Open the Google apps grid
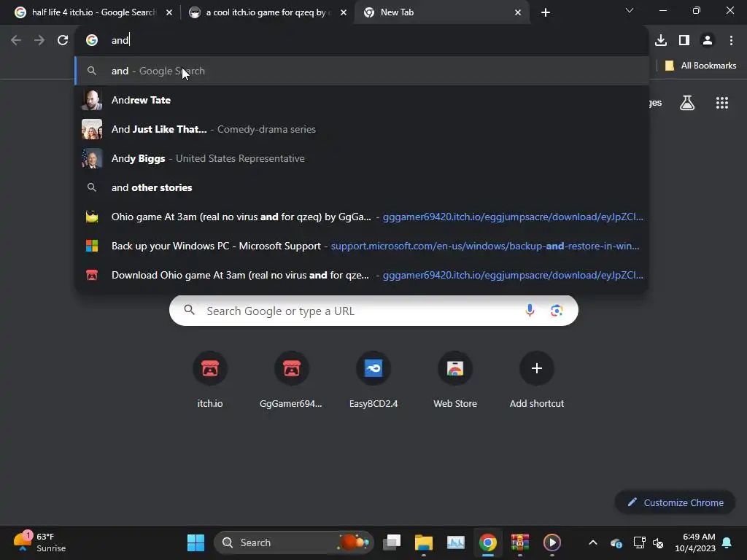The height and width of the screenshot is (560, 747). point(722,102)
